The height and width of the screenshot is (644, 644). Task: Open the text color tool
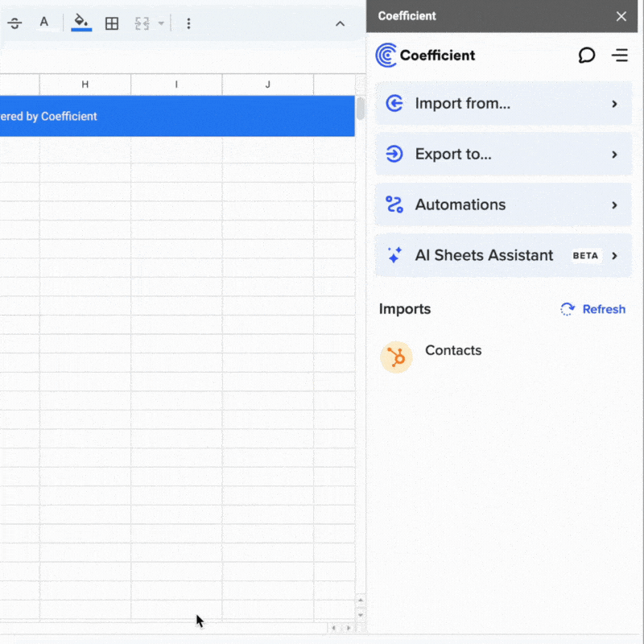click(44, 23)
